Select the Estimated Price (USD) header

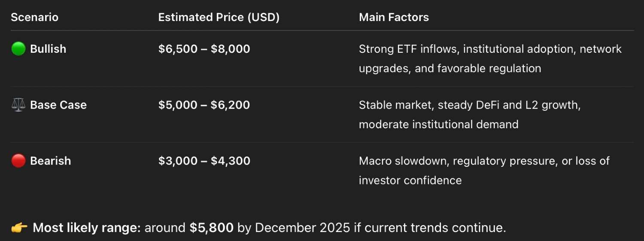pos(219,18)
